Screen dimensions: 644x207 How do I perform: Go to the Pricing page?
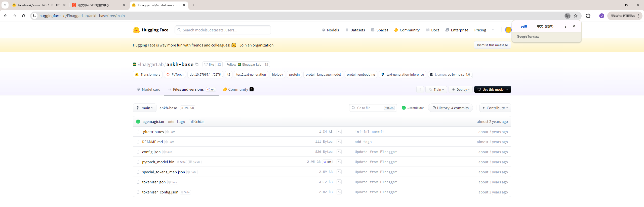click(x=480, y=30)
